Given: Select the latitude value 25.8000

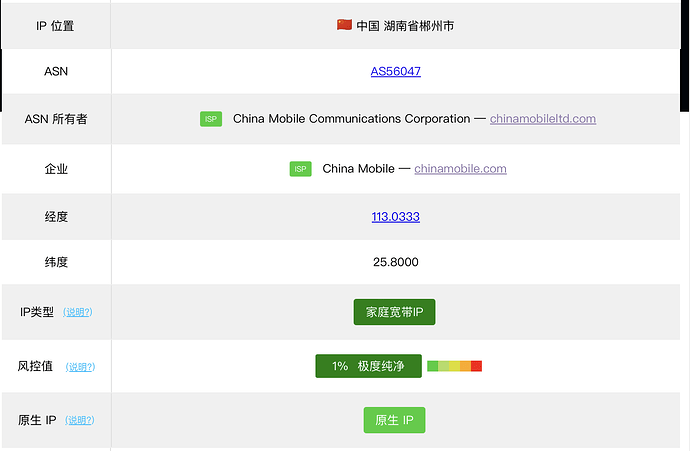Looking at the screenshot, I should click(x=396, y=262).
